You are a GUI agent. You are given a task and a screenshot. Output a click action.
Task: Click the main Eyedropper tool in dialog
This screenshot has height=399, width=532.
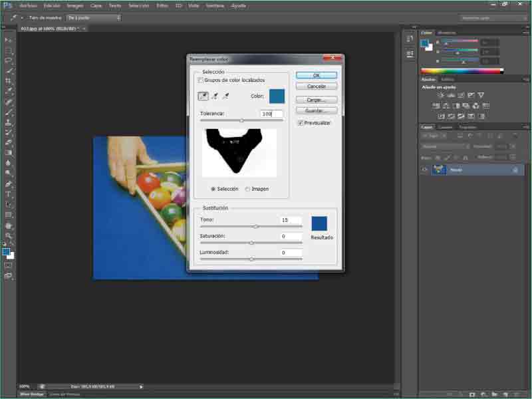203,96
